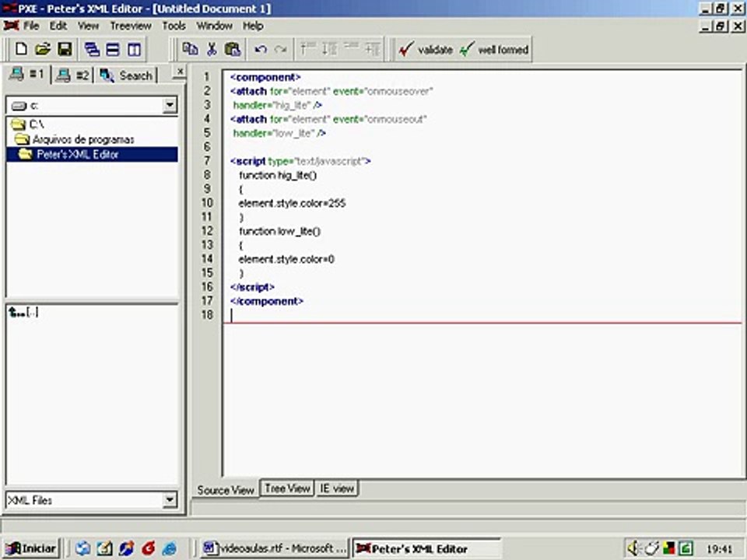Validate the XML document
This screenshot has width=747, height=560.
[426, 49]
